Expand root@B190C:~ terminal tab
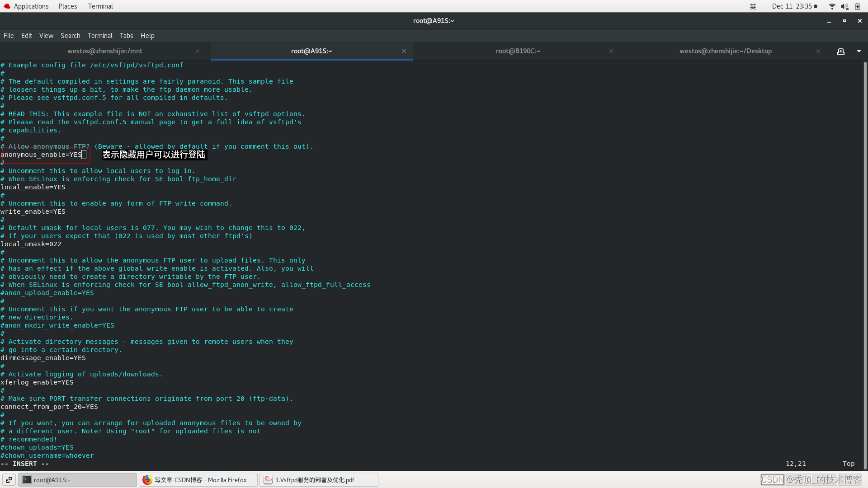The image size is (868, 488). [518, 51]
